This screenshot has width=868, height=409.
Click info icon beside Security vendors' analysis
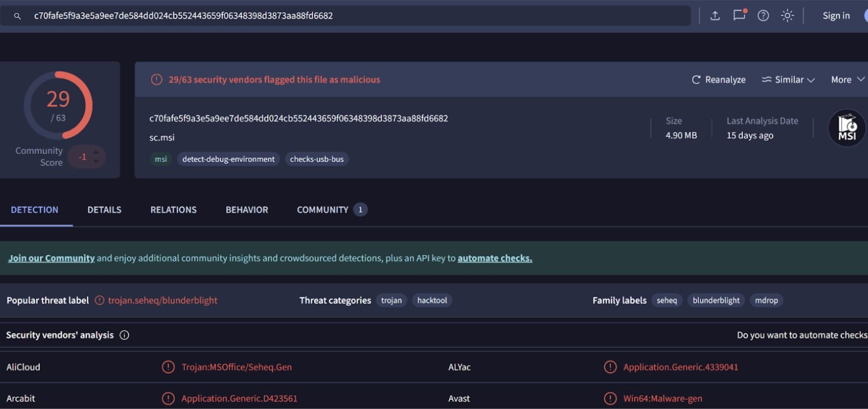(x=124, y=335)
